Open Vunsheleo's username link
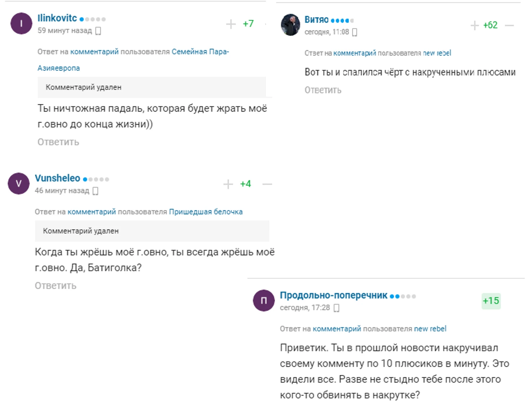Screen dimensions: 526x420 [57, 178]
